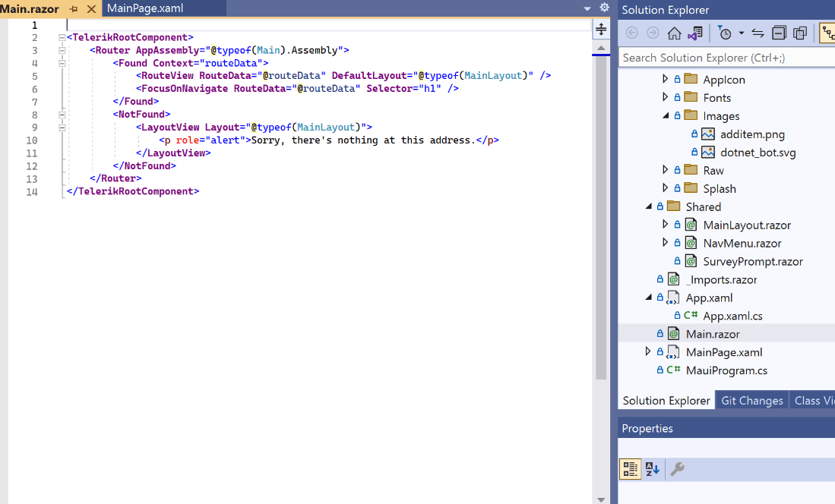Viewport: 835px width, 504px height.
Task: Click the Forward button in Solution Explorer toolbar
Action: coord(653,33)
